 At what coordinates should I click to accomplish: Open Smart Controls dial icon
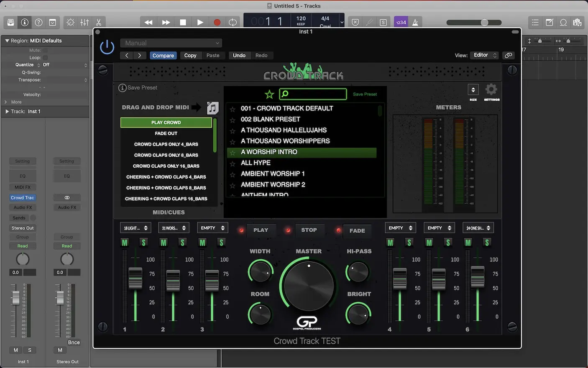pyautogui.click(x=70, y=23)
